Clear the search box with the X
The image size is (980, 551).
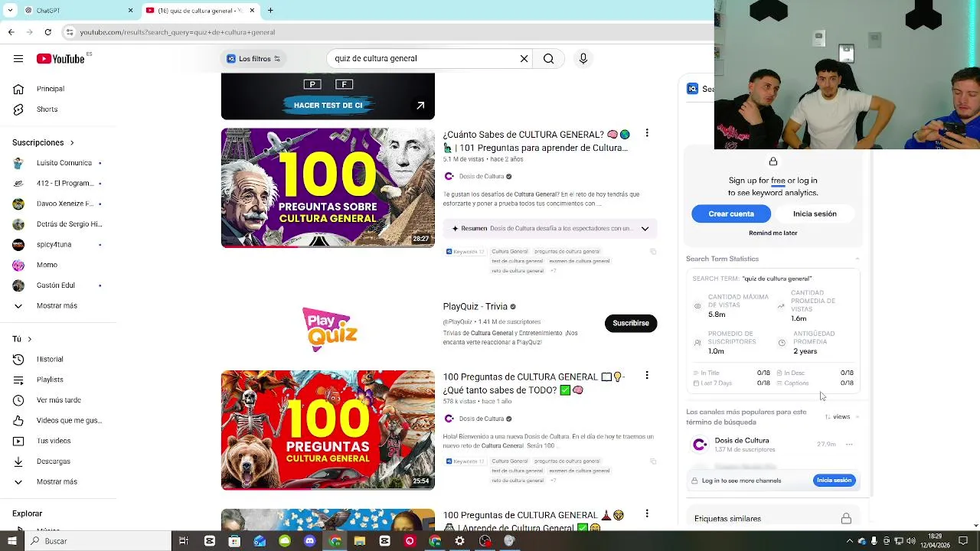(x=524, y=58)
